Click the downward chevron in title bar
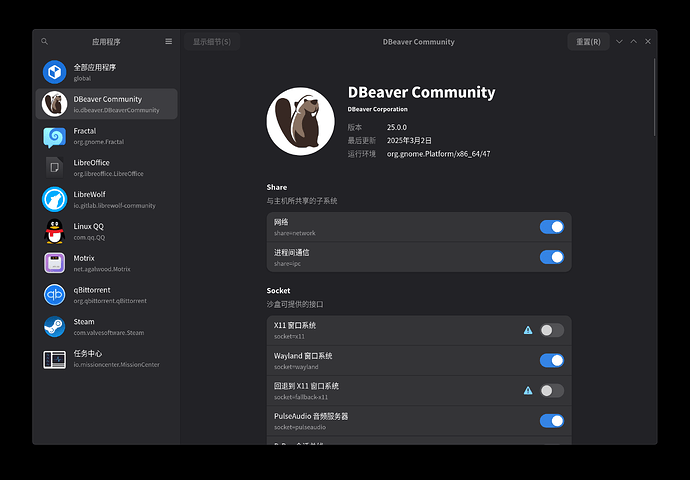690x480 pixels. [619, 41]
